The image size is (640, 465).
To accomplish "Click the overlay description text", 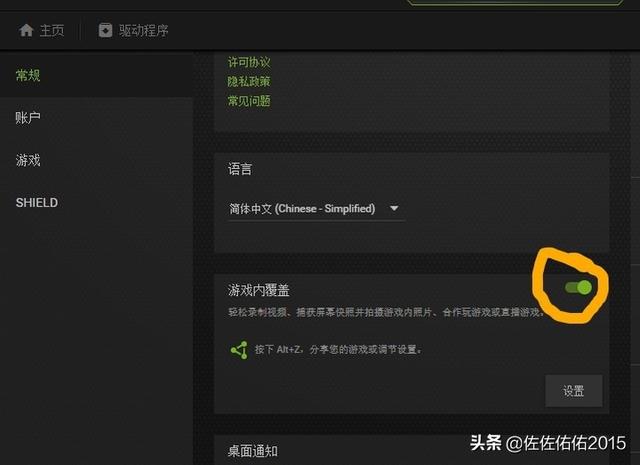I will (x=386, y=312).
